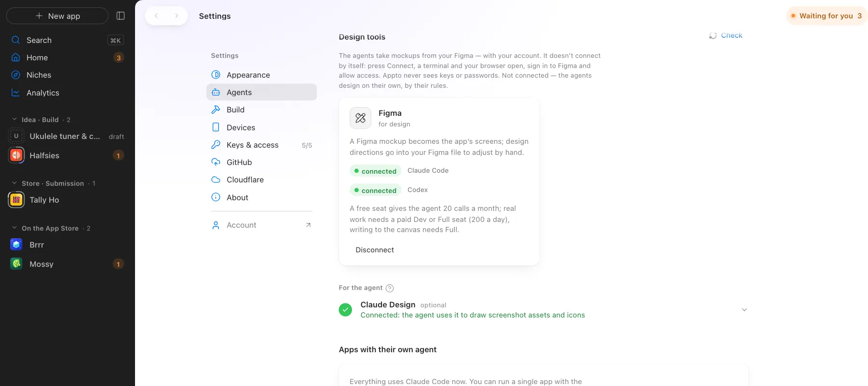Open Devices settings
The height and width of the screenshot is (386, 868).
261,127
